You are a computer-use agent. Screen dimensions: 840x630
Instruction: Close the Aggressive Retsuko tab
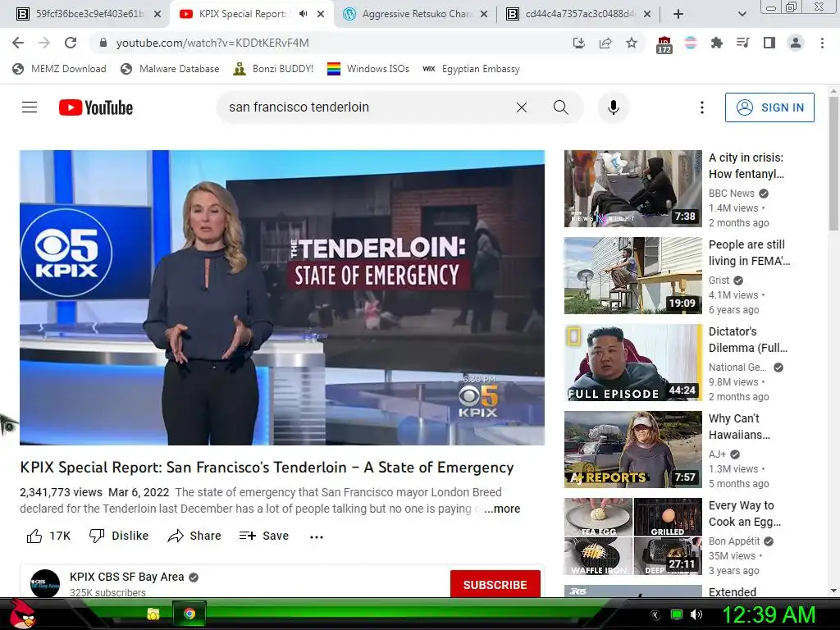click(x=484, y=14)
